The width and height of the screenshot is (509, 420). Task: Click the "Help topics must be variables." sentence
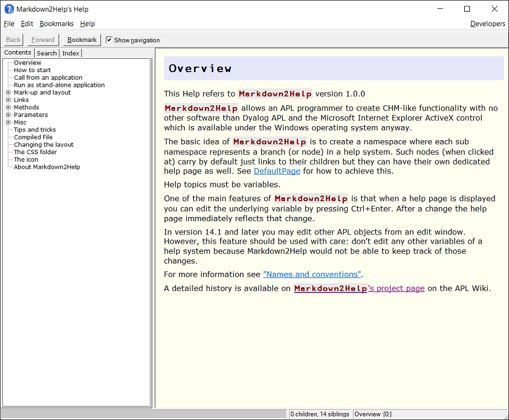[x=222, y=184]
